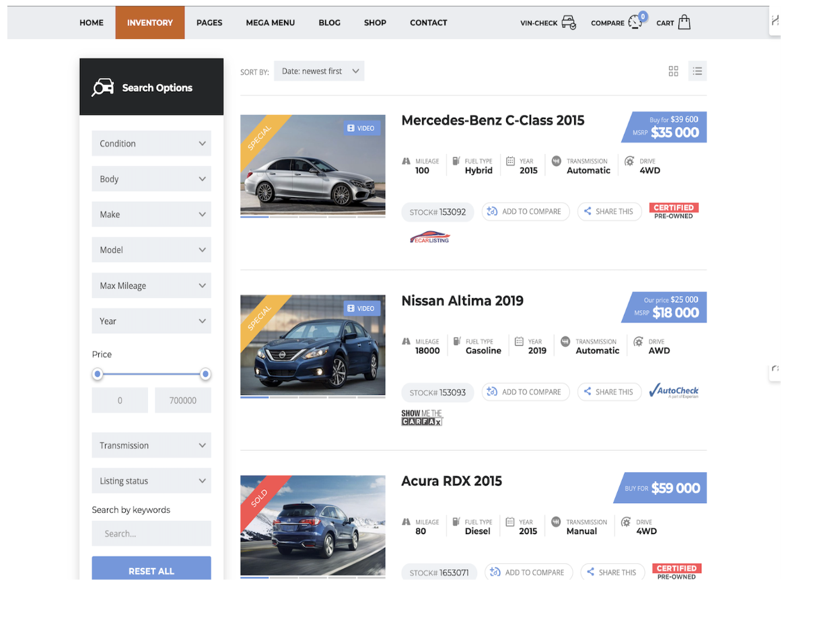The width and height of the screenshot is (840, 623).
Task: Click the Search Options car icon
Action: click(103, 87)
